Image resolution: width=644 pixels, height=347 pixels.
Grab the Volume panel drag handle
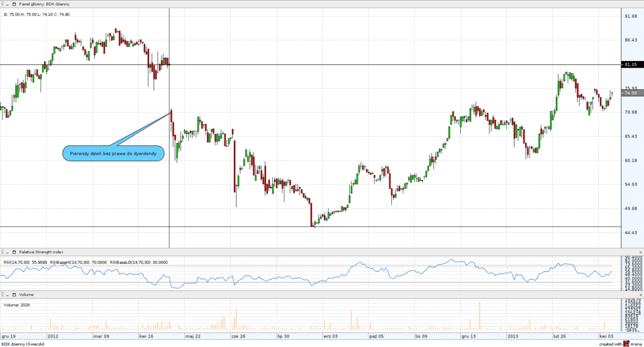[x=3, y=294]
